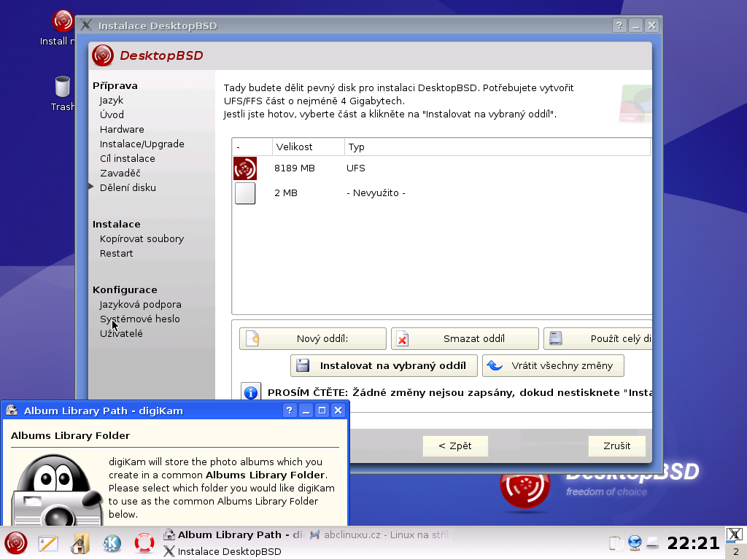Click the help question mark in the installer title bar
747x560 pixels.
pos(619,26)
